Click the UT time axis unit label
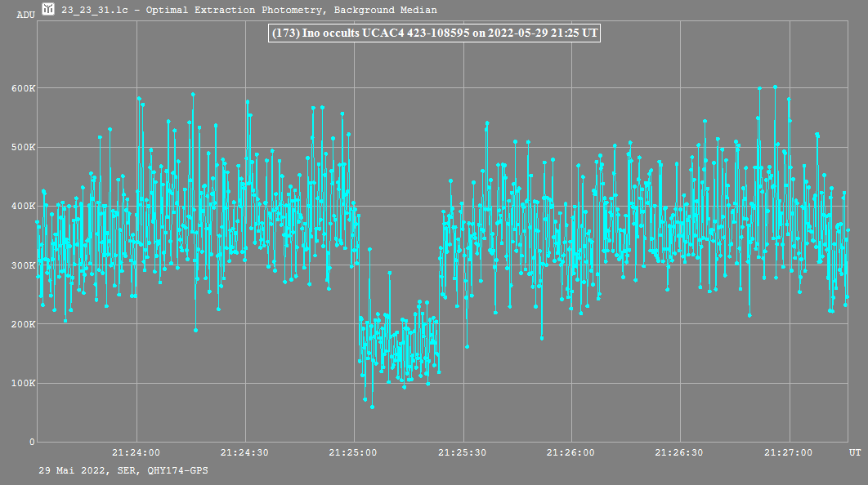 tap(854, 452)
